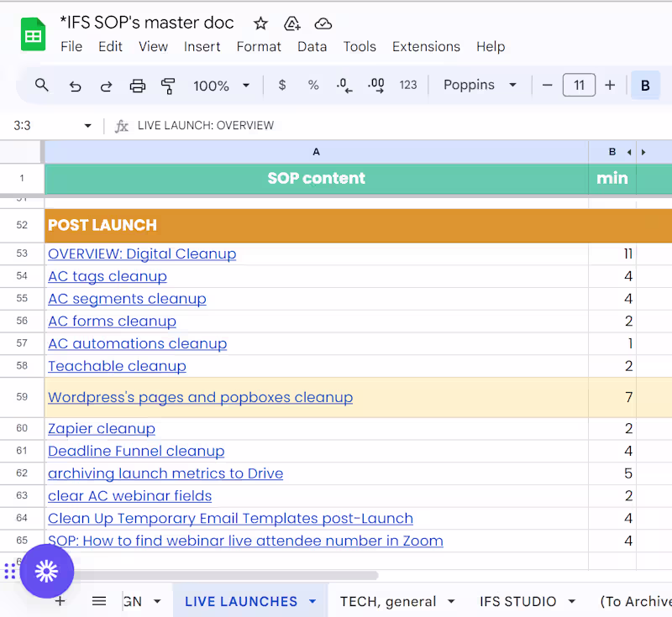Format as percent
Screen dimensions: 672x617
[x=313, y=86]
